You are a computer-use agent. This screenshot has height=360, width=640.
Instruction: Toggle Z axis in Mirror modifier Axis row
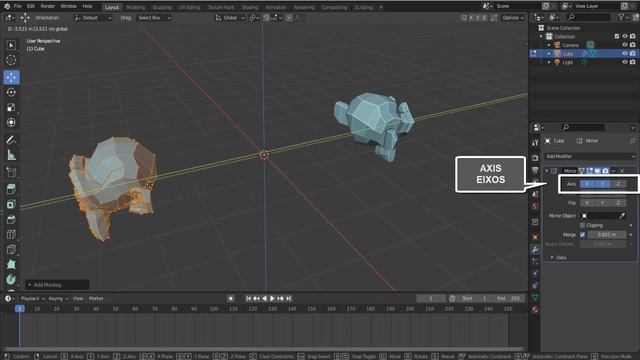click(618, 184)
